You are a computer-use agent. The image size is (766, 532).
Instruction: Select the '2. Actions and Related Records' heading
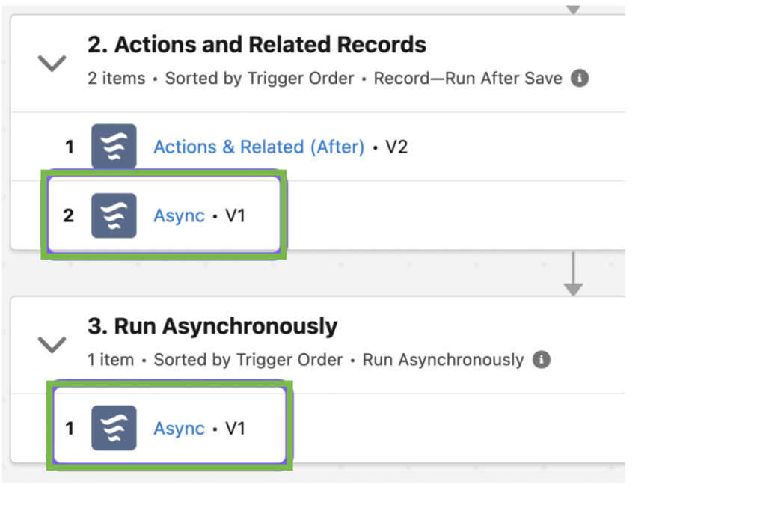click(x=257, y=44)
